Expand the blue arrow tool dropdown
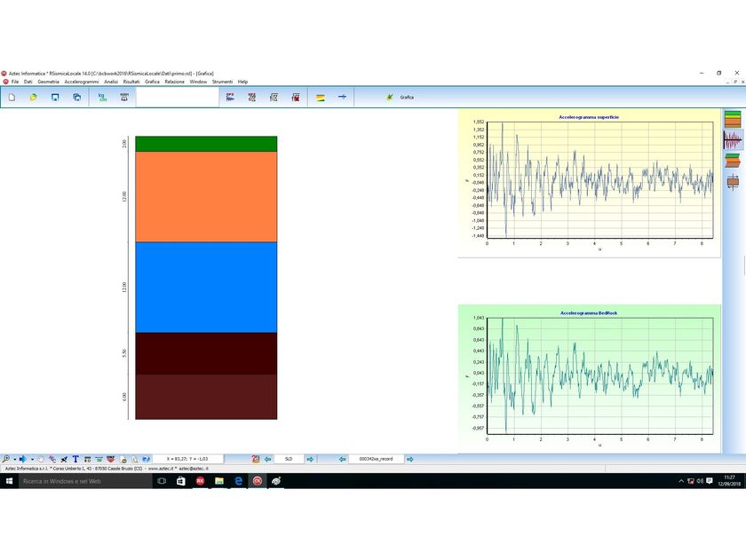 pyautogui.click(x=32, y=459)
